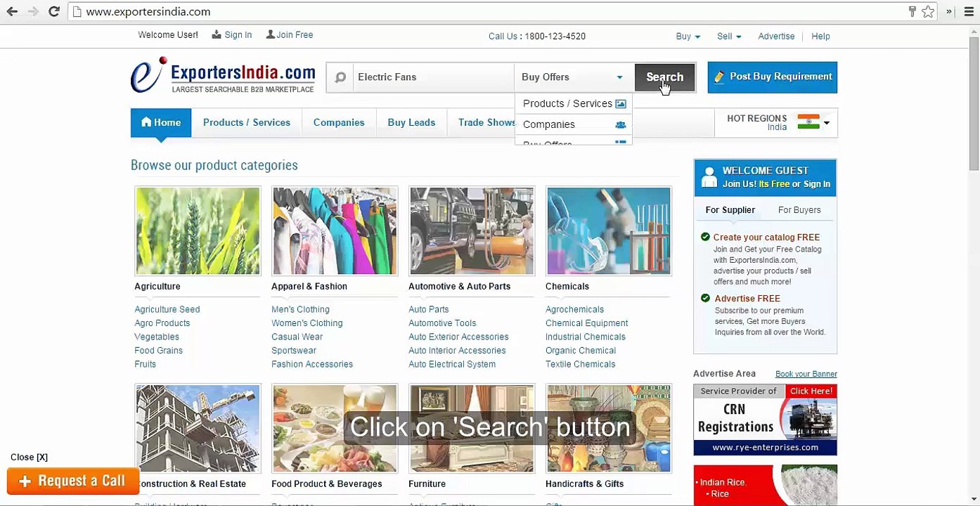Open the Handicrafts & Gifts thumbnail
The image size is (980, 506).
[609, 428]
